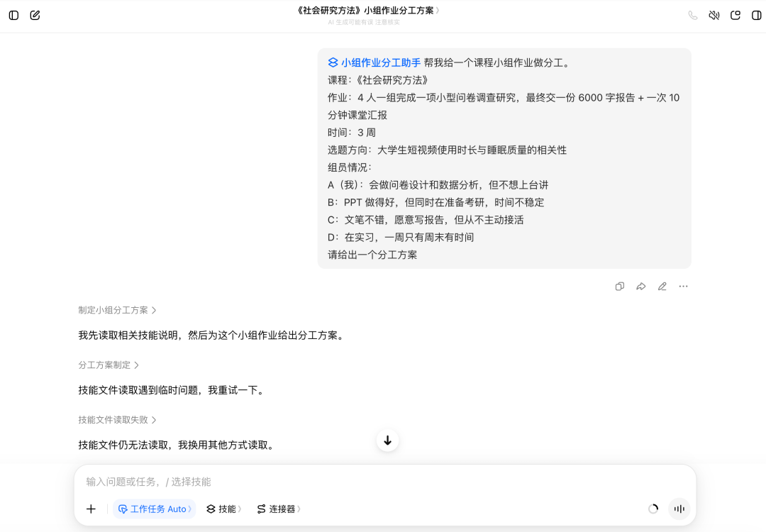Add an attachment with the plus icon
This screenshot has width=766, height=532.
point(91,509)
